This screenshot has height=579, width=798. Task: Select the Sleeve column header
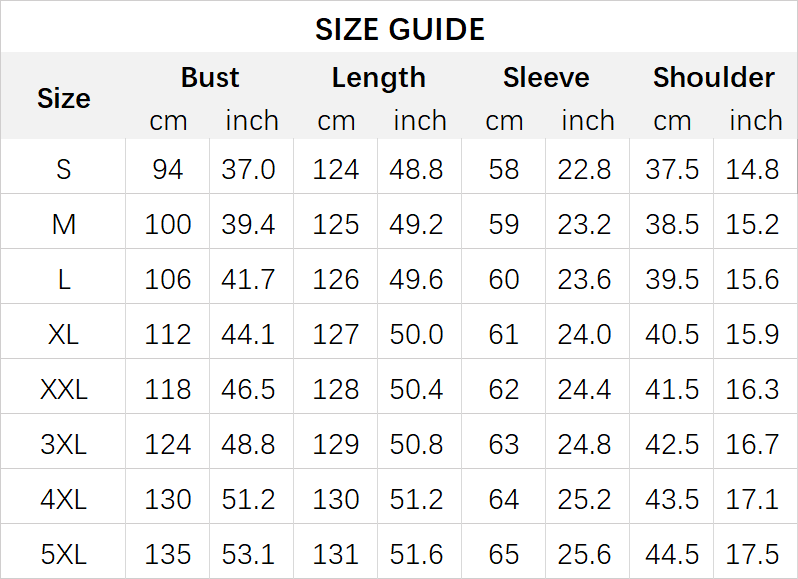tap(546, 78)
